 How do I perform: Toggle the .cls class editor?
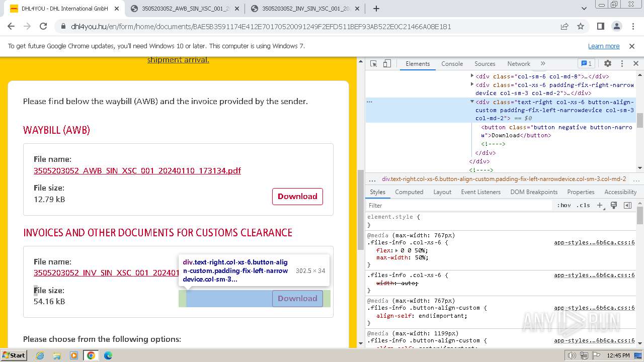(583, 206)
